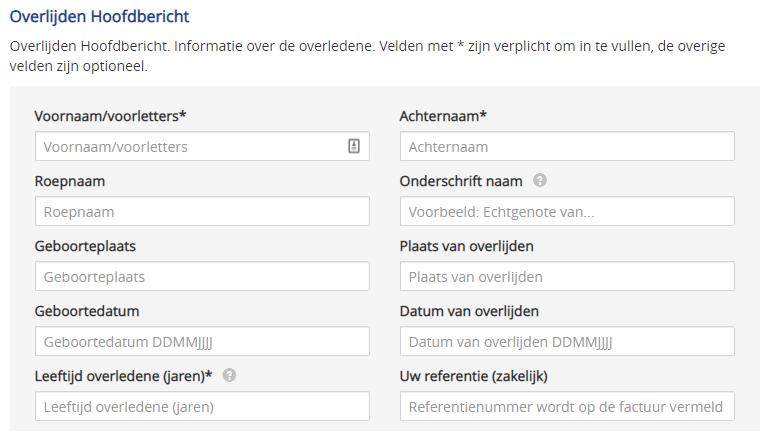Show help tooltip for Leeftijd overledene
This screenshot has height=445, width=768.
(229, 375)
